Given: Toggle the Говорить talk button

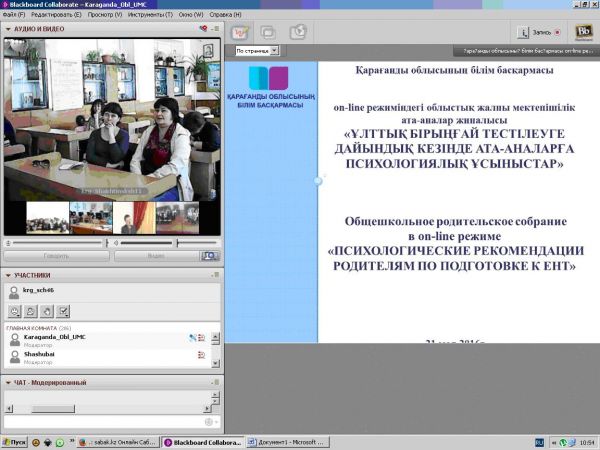Looking at the screenshot, I should click(56, 256).
